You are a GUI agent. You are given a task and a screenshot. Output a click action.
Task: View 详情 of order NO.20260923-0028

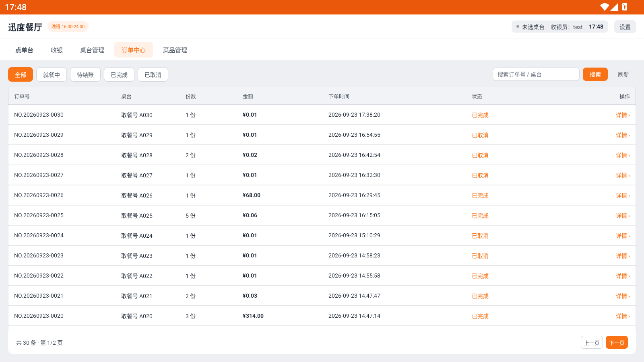[623, 155]
